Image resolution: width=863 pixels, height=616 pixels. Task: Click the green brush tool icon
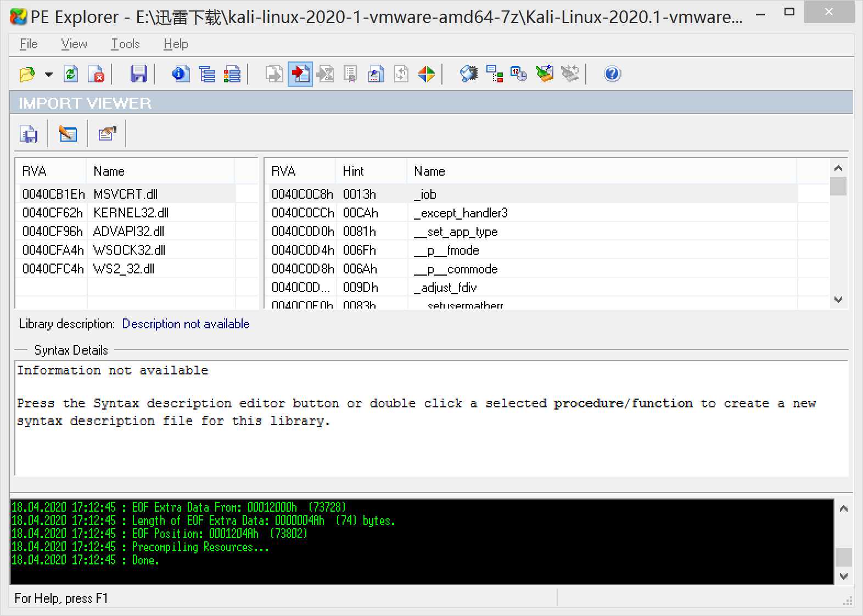[x=545, y=74]
